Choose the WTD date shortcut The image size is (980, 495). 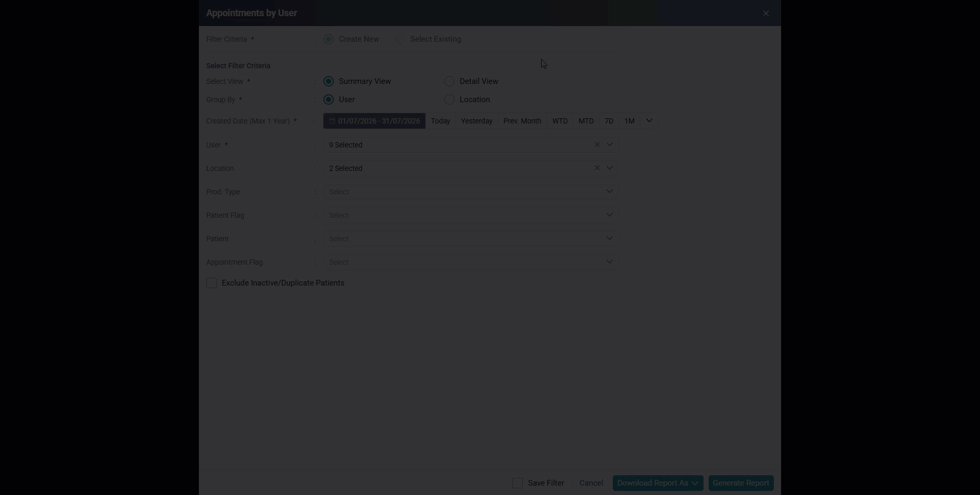pos(560,121)
